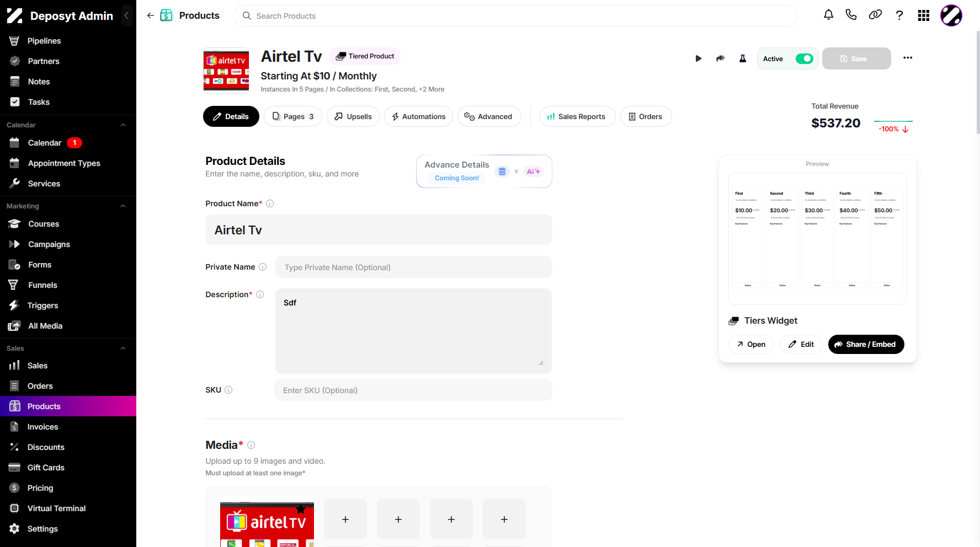Screen dimensions: 980x547
Task: Open the Advanced tab
Action: pos(489,116)
